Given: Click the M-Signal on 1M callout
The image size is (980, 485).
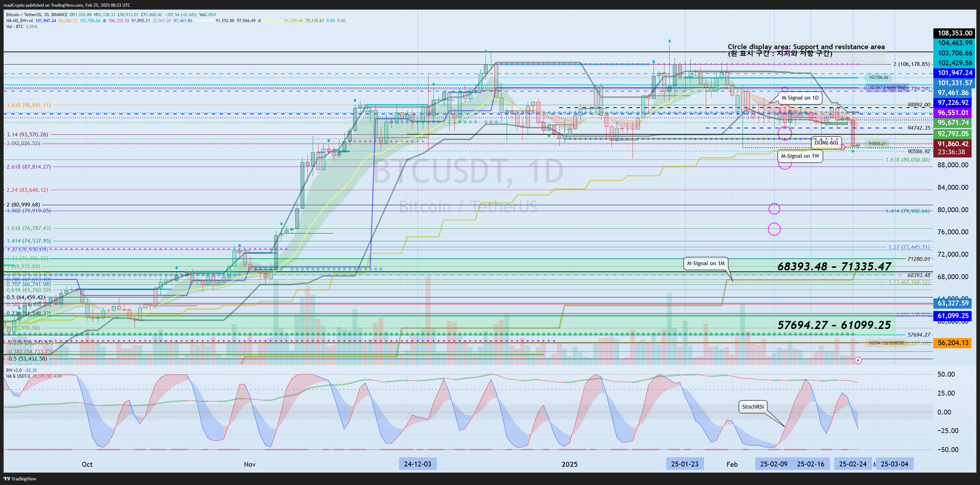Looking at the screenshot, I should (x=706, y=263).
